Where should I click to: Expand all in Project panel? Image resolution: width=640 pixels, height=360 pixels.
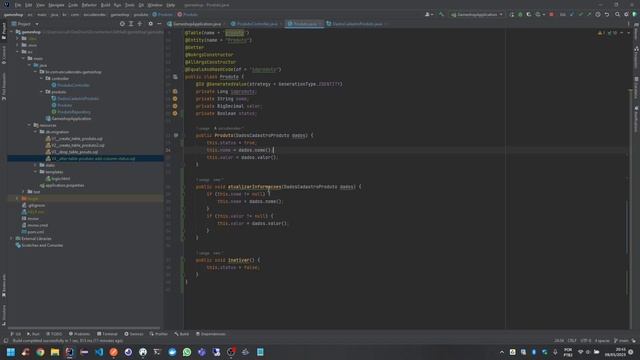pos(131,24)
